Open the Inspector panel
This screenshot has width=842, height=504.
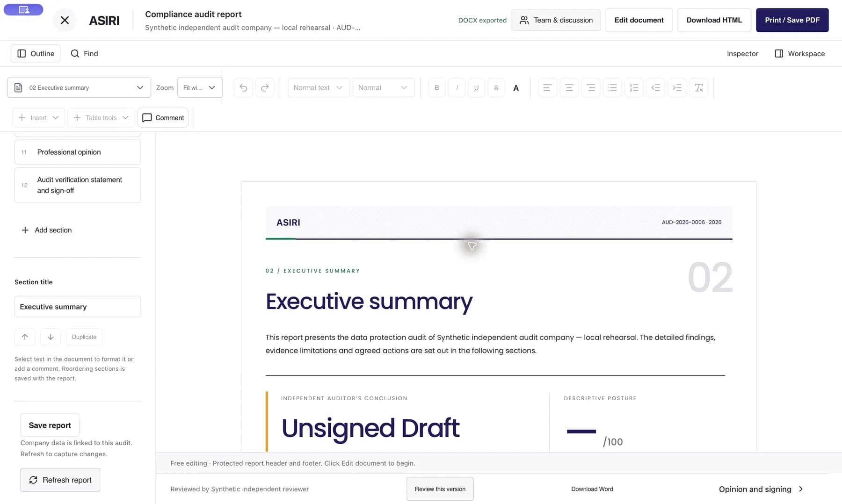tap(742, 53)
